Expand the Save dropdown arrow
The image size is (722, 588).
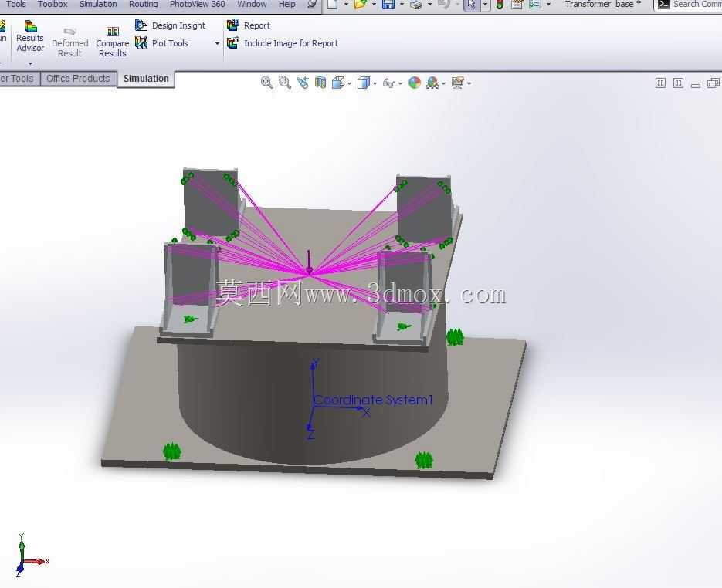click(x=402, y=5)
